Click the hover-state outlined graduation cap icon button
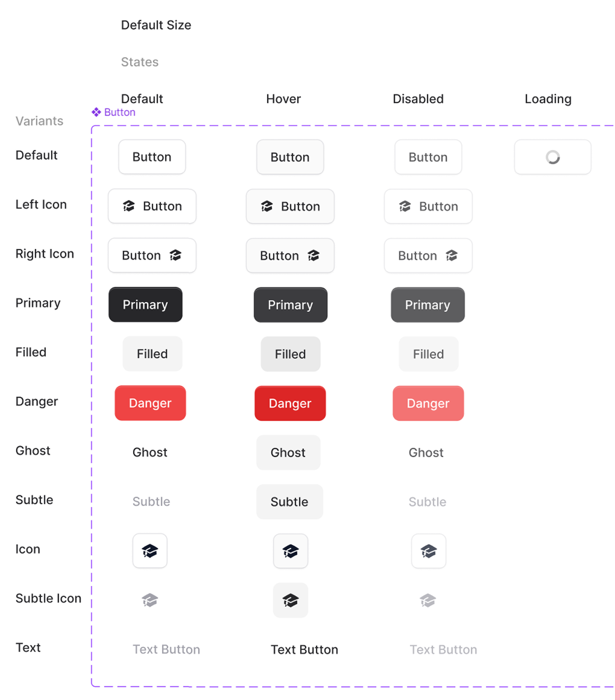Viewport: 615px width, 700px height. 291,551
